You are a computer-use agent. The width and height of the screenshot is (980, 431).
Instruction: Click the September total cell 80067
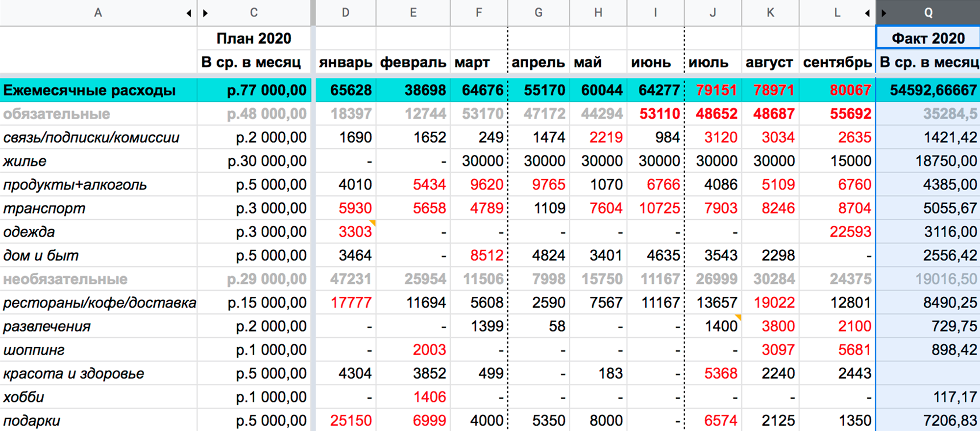tap(837, 90)
